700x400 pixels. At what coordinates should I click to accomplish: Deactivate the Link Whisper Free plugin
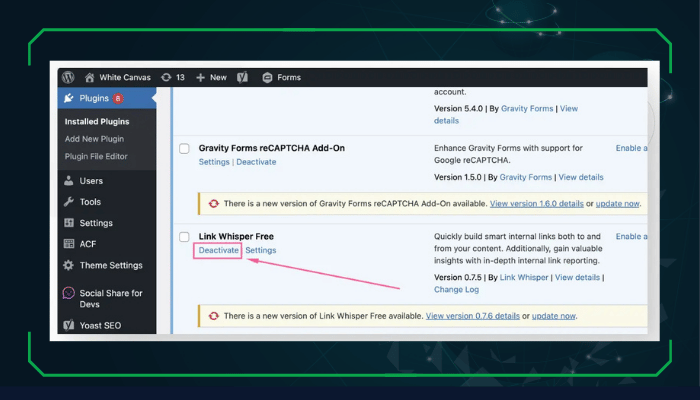[218, 250]
